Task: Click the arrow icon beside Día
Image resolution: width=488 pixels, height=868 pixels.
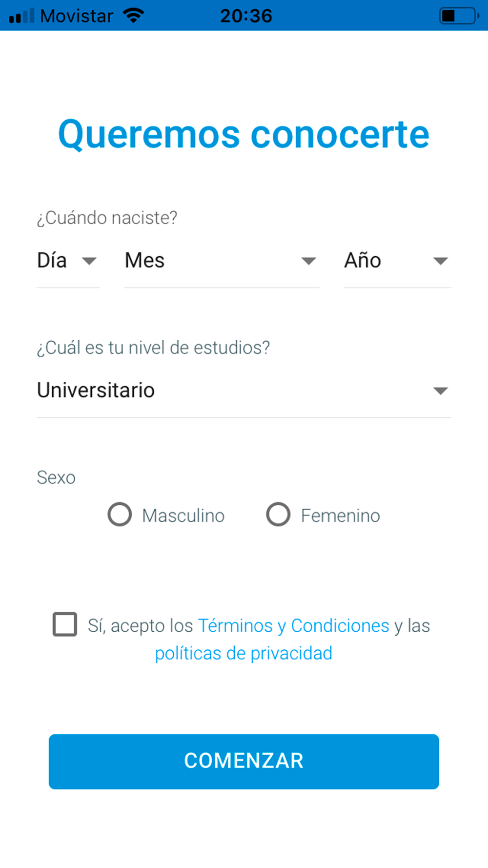Action: tap(89, 261)
